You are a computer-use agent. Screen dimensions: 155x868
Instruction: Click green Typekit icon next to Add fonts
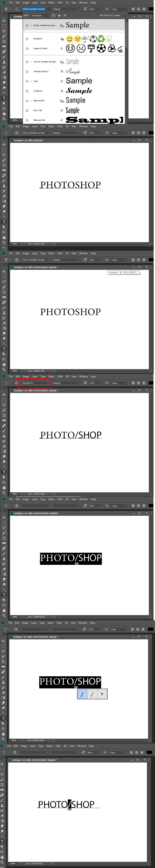[125, 15]
